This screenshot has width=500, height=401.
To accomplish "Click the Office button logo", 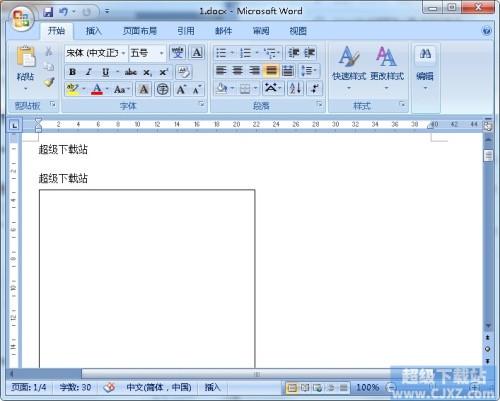I will click(x=21, y=19).
